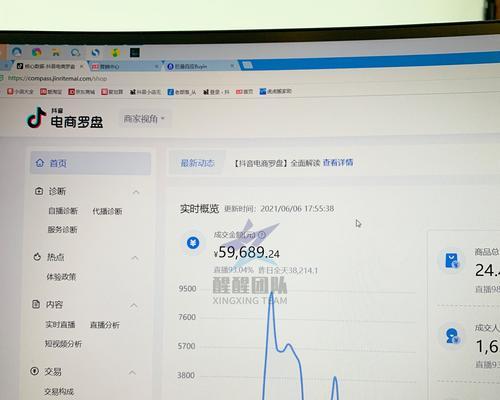Click the blue chat bubble icon in the top bar

coord(76,53)
